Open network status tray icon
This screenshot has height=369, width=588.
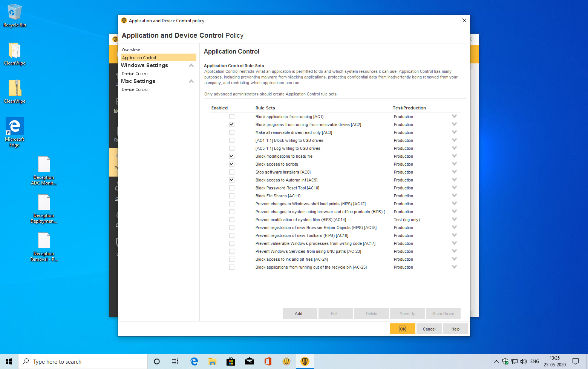tap(514, 361)
